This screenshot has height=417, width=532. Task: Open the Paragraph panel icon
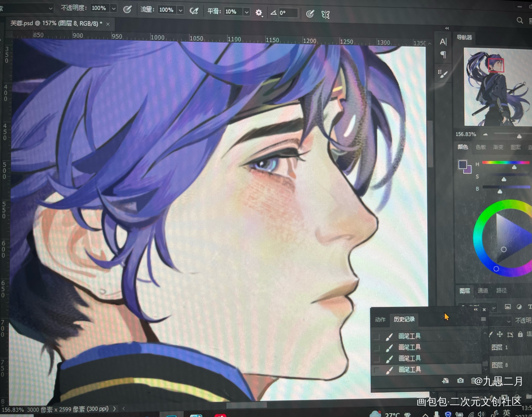(443, 55)
